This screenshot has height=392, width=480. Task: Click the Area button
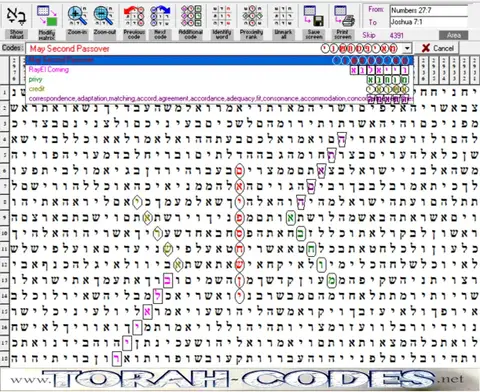point(453,35)
